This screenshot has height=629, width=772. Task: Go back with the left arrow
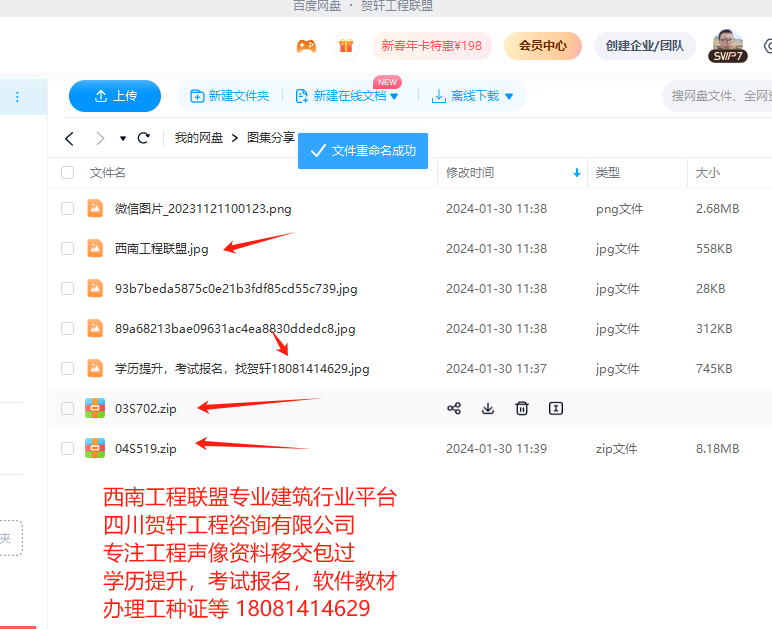[x=69, y=138]
